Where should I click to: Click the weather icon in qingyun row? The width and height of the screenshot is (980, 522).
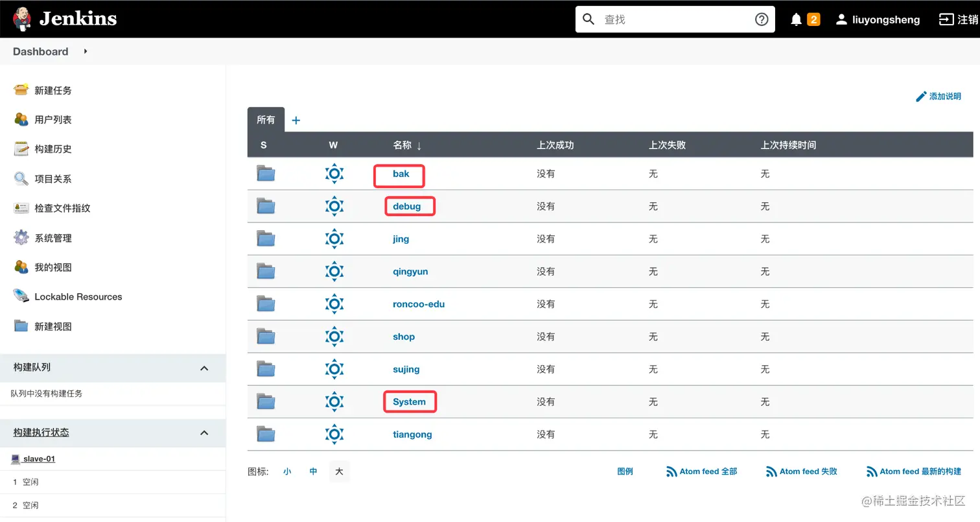[x=334, y=271]
